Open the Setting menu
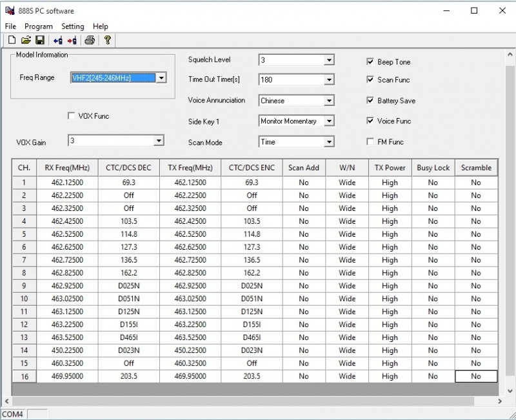 [x=72, y=26]
